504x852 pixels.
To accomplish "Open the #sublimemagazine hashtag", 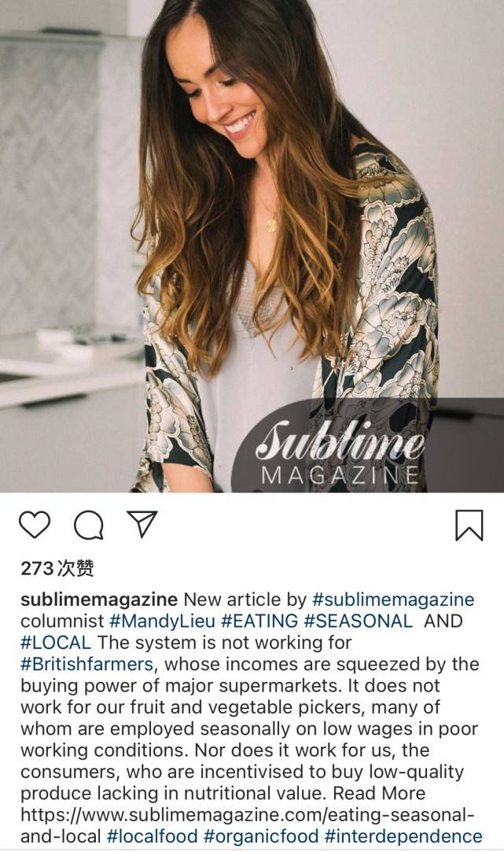I will pyautogui.click(x=393, y=599).
